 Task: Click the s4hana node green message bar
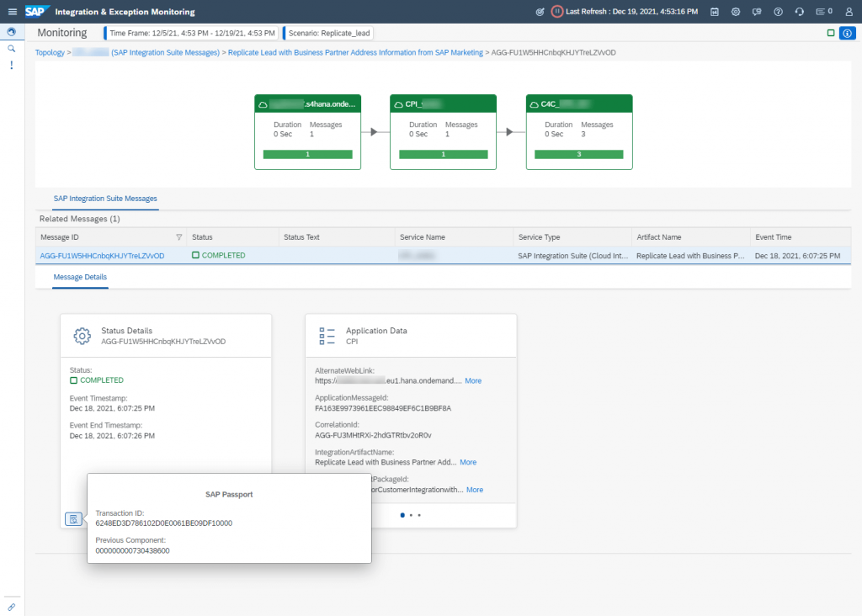[x=308, y=154]
